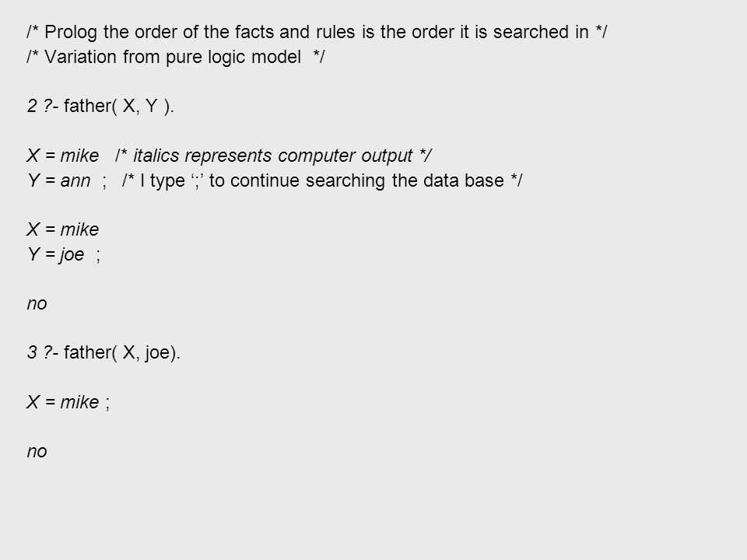
Task: Click the comment about typing ';' to continue
Action: click(322, 180)
